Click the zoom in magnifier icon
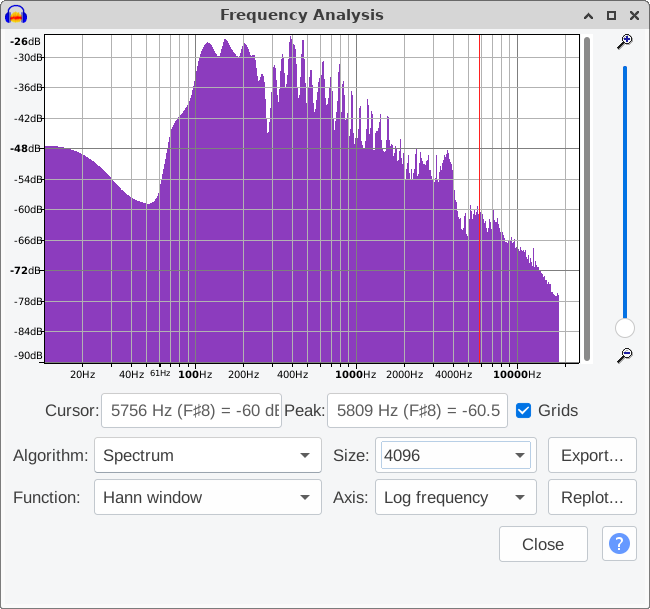 [625, 42]
